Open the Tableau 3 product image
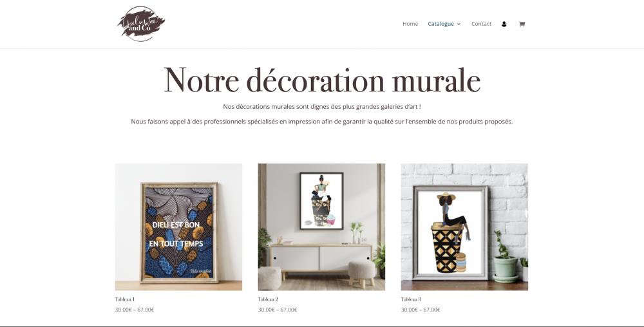Screen dimensions: 644x327 click(x=464, y=227)
